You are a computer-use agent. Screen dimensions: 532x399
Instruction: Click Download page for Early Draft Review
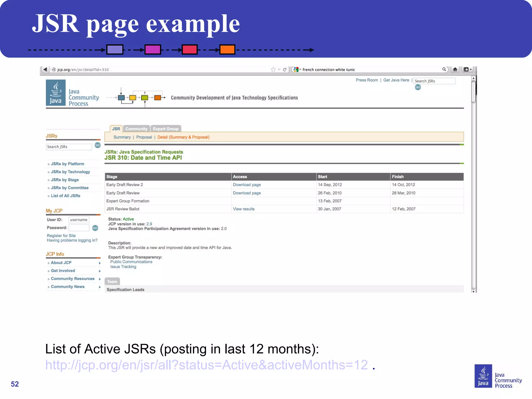coord(247,193)
